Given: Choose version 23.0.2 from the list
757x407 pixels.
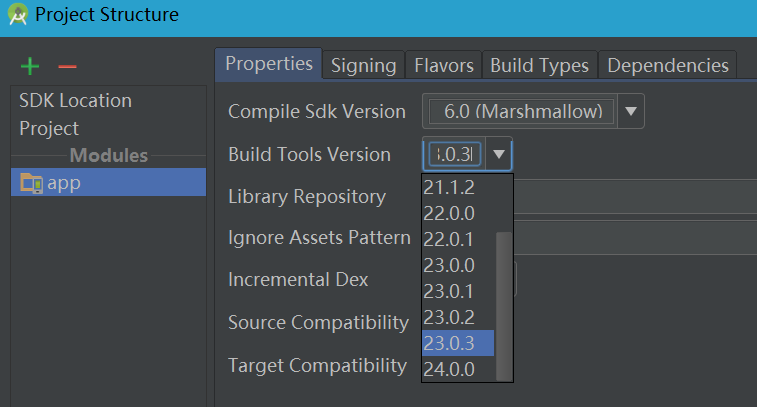Looking at the screenshot, I should [x=449, y=317].
